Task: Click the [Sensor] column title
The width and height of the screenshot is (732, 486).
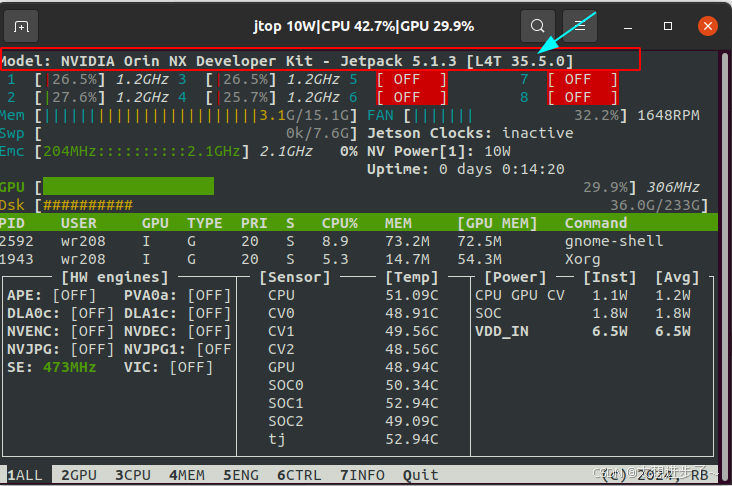Action: click(x=295, y=277)
